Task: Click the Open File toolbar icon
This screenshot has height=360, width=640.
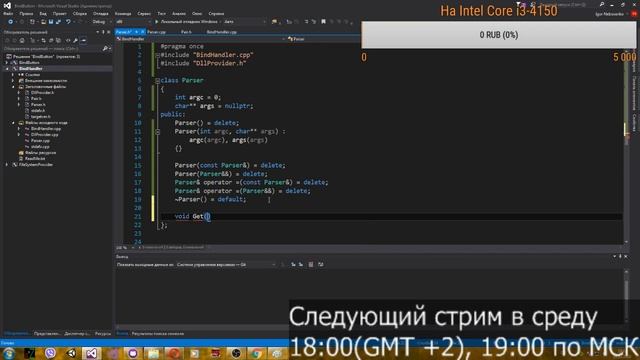Action: [43, 22]
